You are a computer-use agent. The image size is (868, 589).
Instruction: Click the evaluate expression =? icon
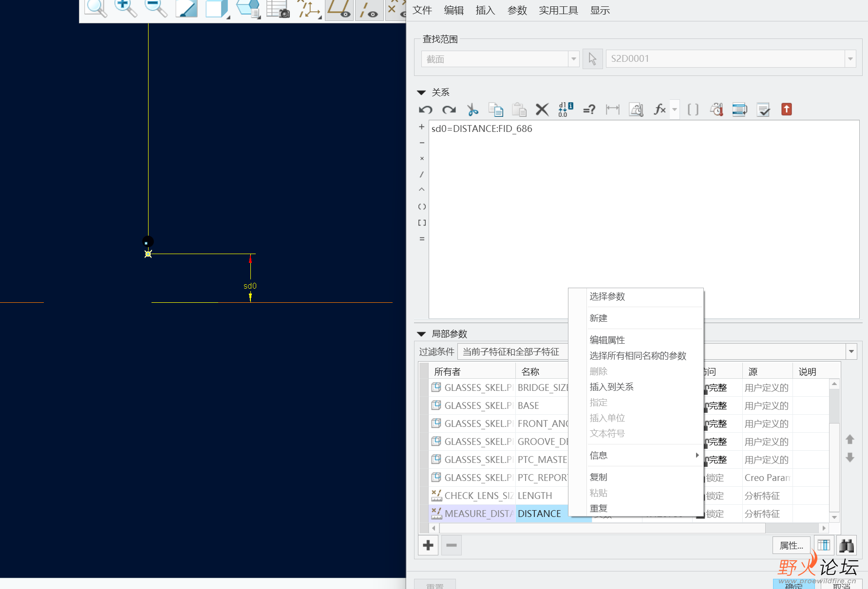589,110
